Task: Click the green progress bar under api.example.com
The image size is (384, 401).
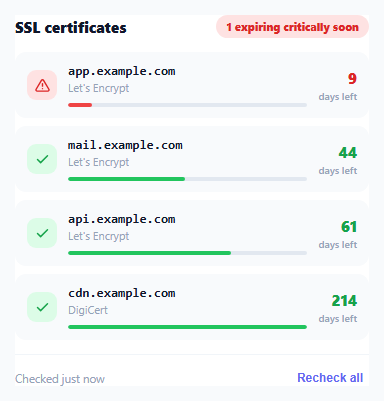Action: coord(150,253)
